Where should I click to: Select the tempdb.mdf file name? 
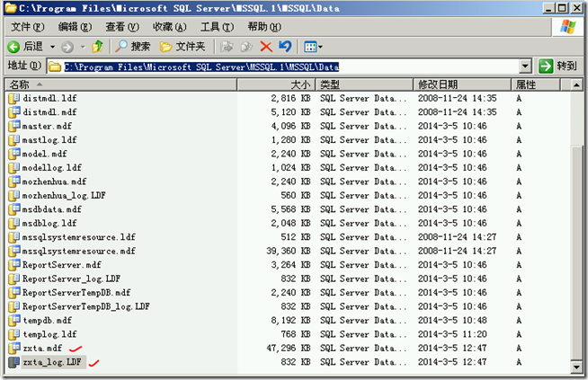click(x=48, y=321)
